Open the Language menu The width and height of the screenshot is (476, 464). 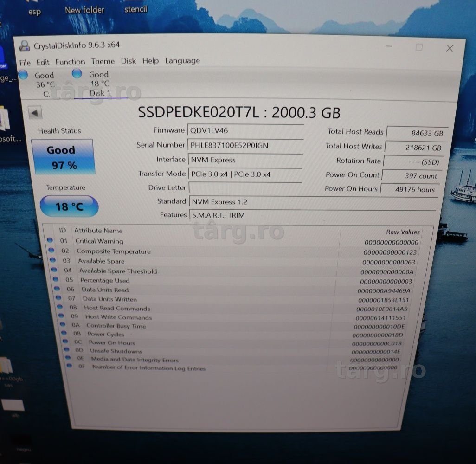coord(182,61)
